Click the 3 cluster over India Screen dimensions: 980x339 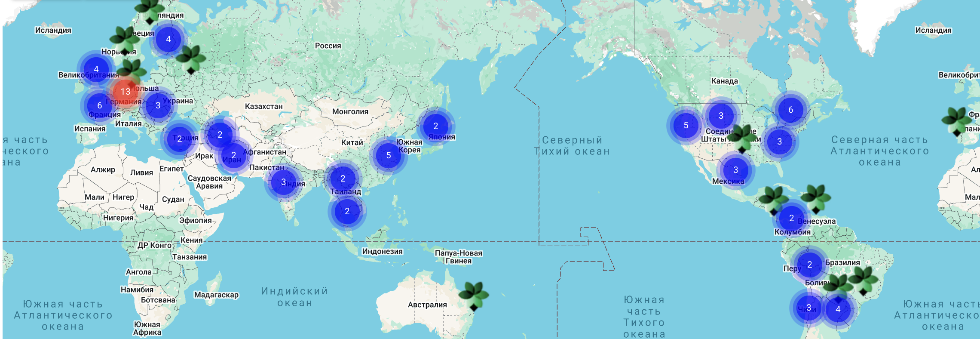(x=283, y=182)
